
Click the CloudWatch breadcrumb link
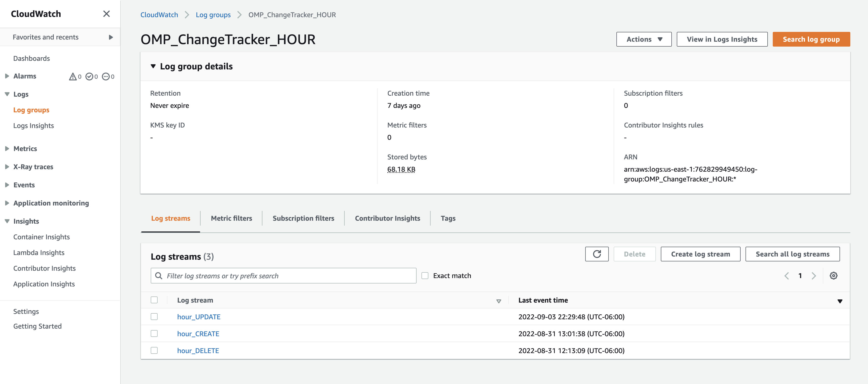(x=159, y=14)
